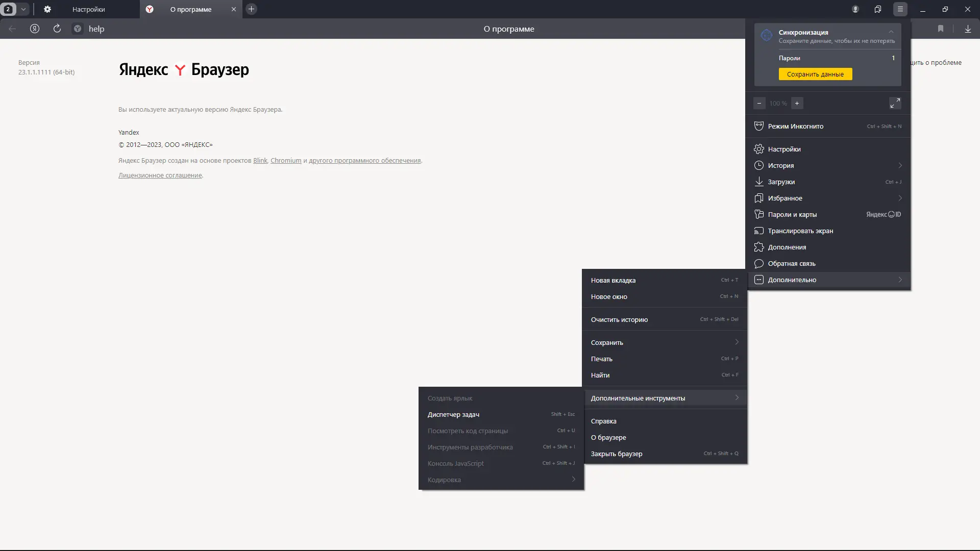Click the Feedback speech bubble icon
Image resolution: width=980 pixels, height=551 pixels.
click(x=759, y=263)
